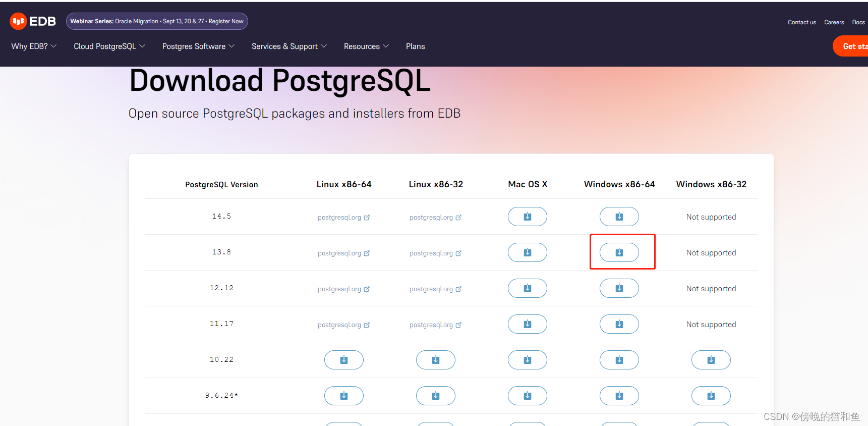The width and height of the screenshot is (868, 426).
Task: Download PostgreSQL 9.6.24 for Windows x86-64
Action: click(619, 396)
